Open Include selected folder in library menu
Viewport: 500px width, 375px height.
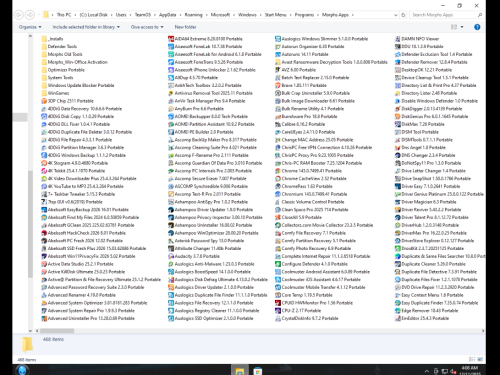click(86, 27)
